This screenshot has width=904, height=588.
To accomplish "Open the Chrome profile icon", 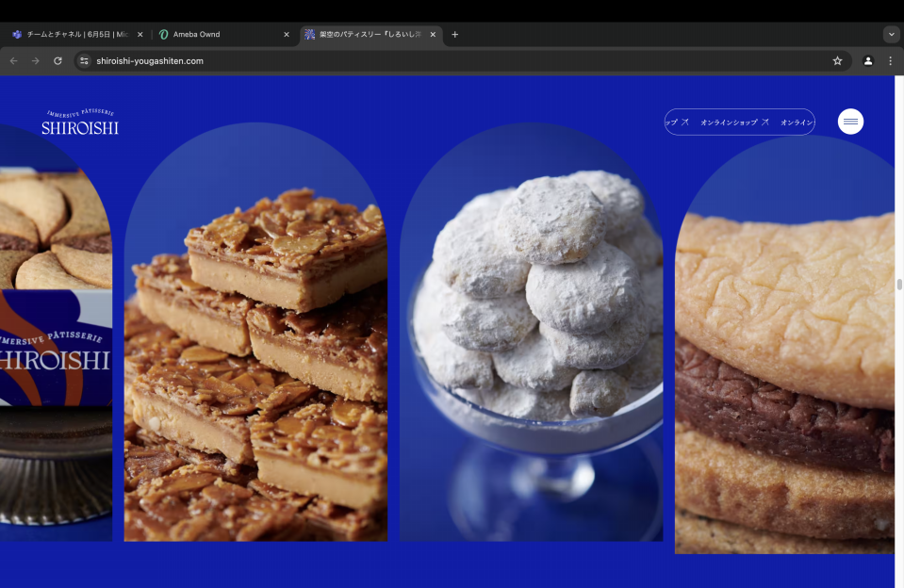I will tap(867, 60).
